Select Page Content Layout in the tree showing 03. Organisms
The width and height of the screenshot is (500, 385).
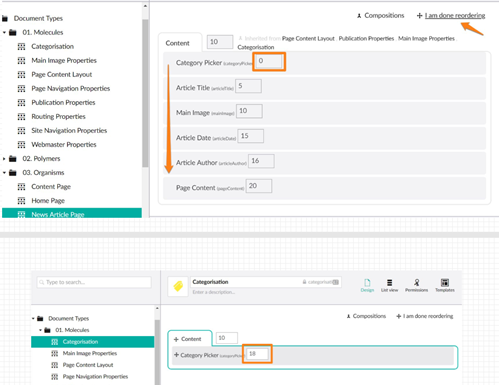click(x=62, y=74)
